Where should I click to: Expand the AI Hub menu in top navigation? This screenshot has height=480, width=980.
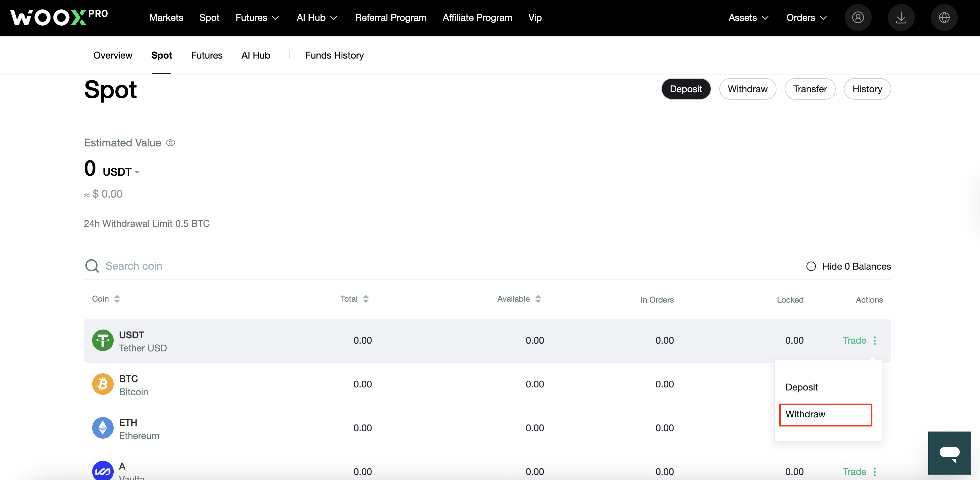(x=317, y=18)
